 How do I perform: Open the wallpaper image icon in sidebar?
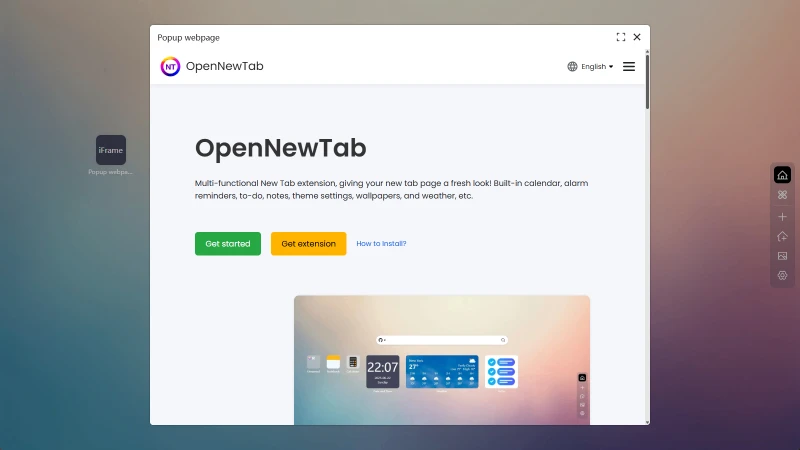point(782,256)
